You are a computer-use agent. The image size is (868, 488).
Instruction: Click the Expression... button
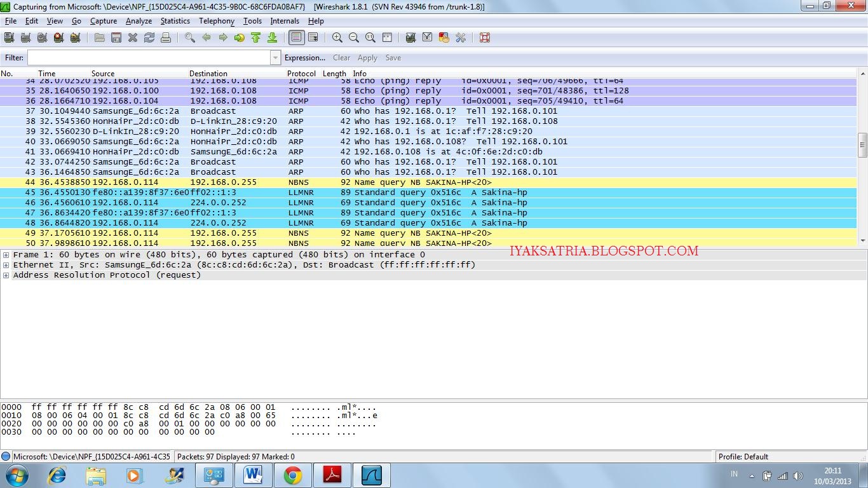pyautogui.click(x=305, y=58)
